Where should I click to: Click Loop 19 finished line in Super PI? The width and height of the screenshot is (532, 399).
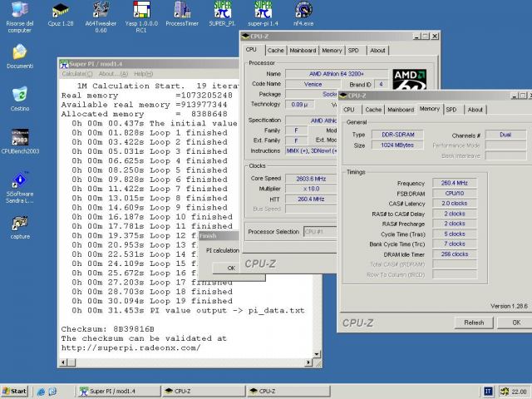[x=152, y=301]
